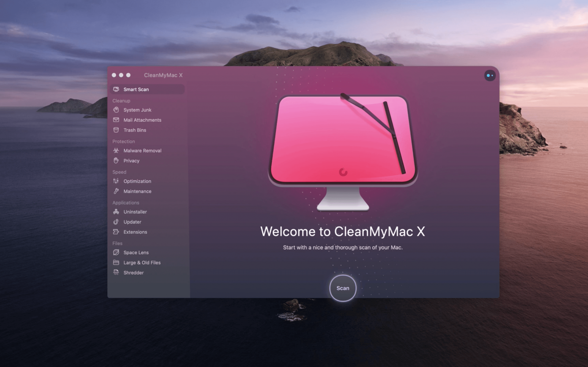588x367 pixels.
Task: Click the Protection section heading
Action: 124,141
